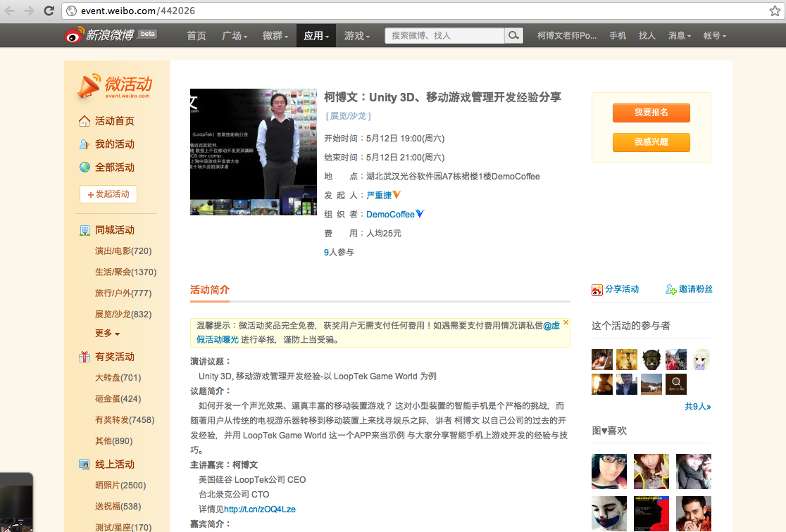Viewport: 786px width, 532px height.
Task: Open the 广场 dropdown menu
Action: point(235,36)
